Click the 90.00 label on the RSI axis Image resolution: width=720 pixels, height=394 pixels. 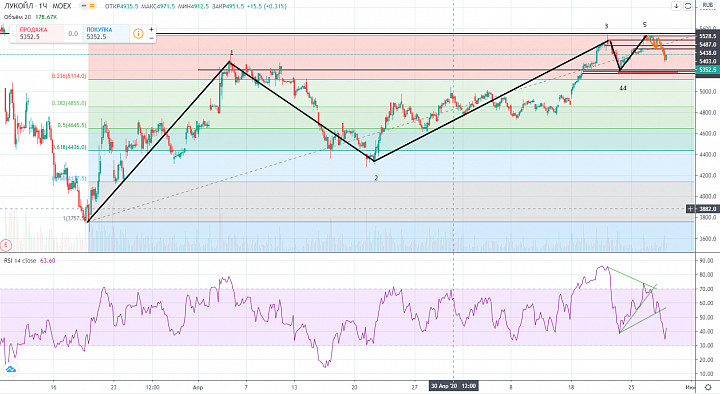(706, 260)
